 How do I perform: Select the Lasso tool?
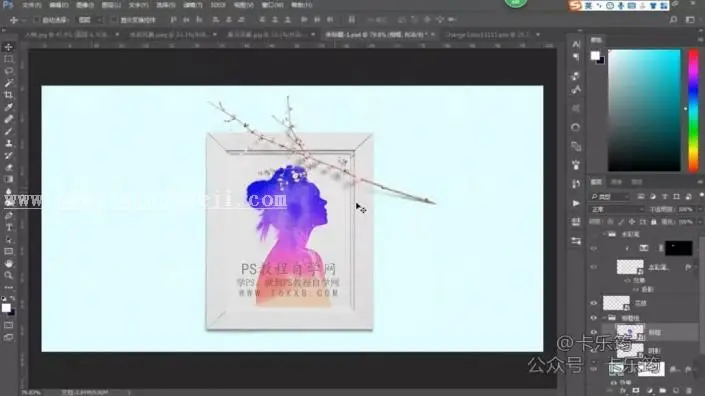click(9, 71)
